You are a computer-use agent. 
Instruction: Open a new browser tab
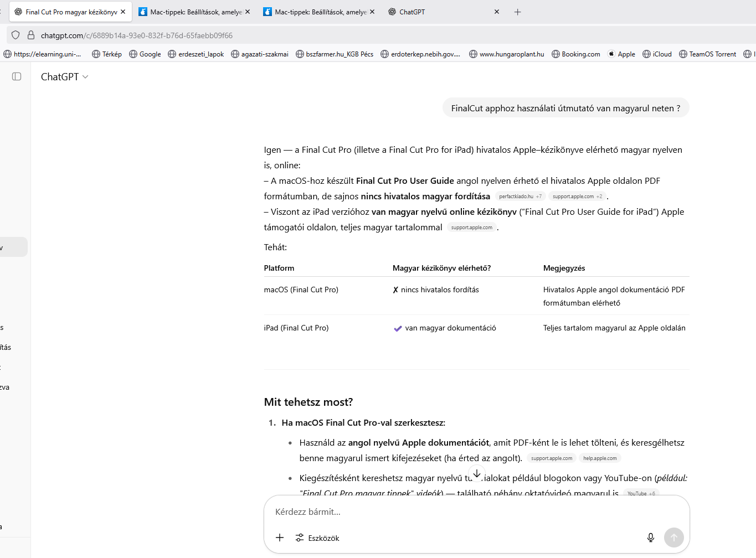[517, 12]
